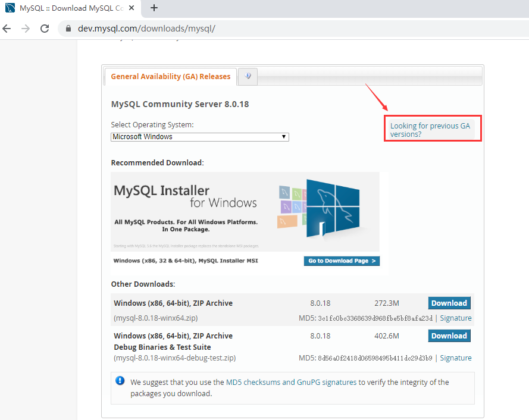Click the browser forward arrow
The width and height of the screenshot is (529, 420).
coord(26,29)
